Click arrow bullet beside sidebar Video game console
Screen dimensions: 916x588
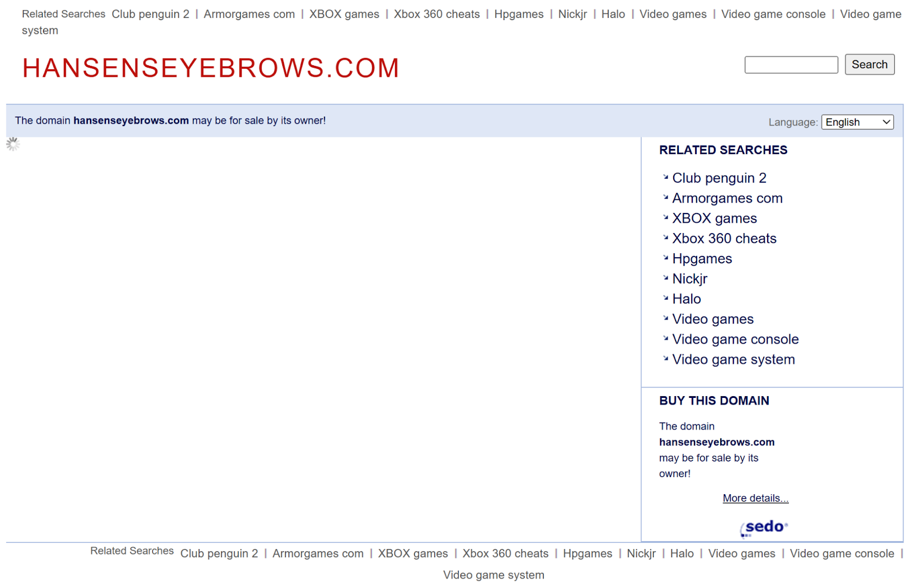coord(666,338)
